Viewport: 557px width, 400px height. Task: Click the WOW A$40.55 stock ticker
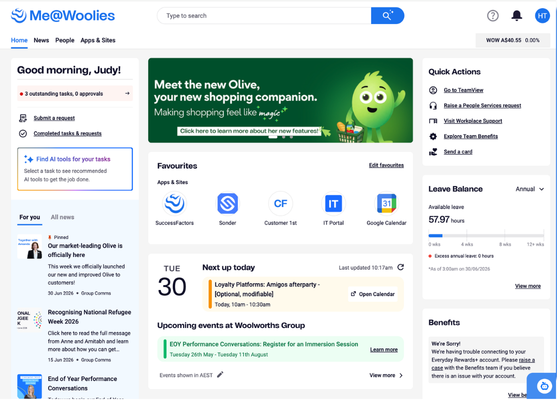point(513,40)
